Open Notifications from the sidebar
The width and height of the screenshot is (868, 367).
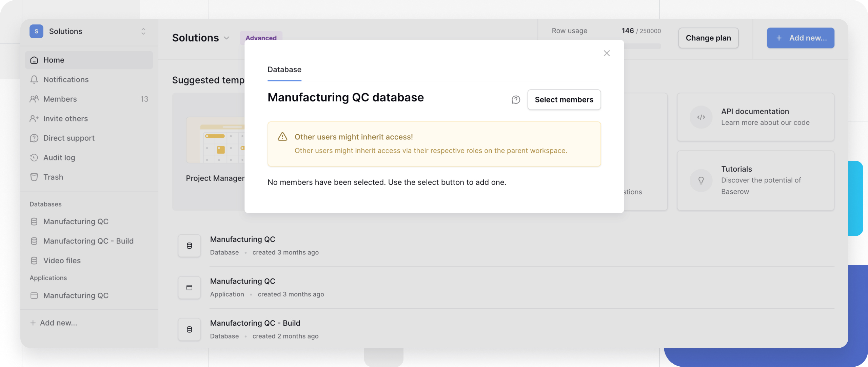[x=66, y=79]
